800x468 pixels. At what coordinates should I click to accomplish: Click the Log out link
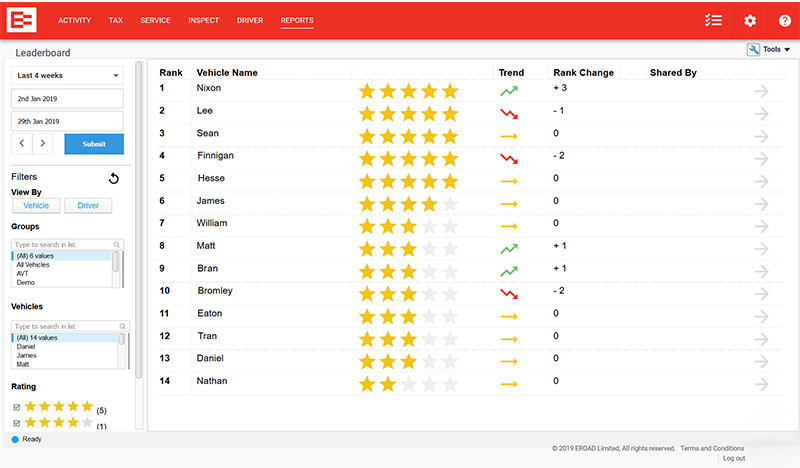(x=734, y=458)
